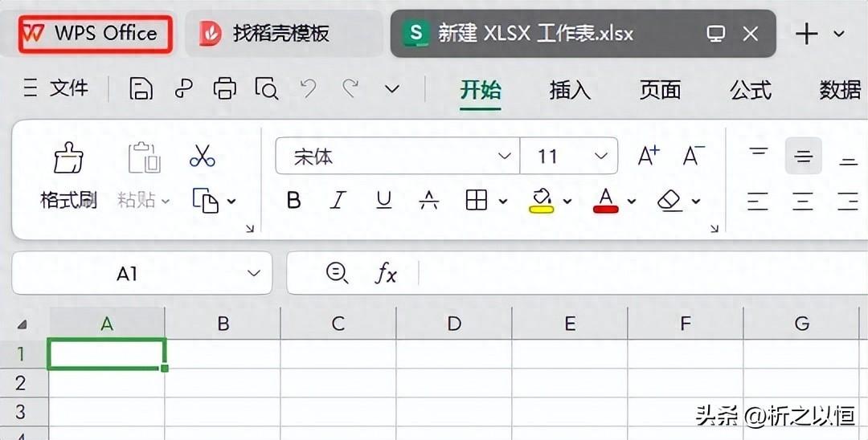Select column D header
This screenshot has height=440, width=868.
point(454,324)
